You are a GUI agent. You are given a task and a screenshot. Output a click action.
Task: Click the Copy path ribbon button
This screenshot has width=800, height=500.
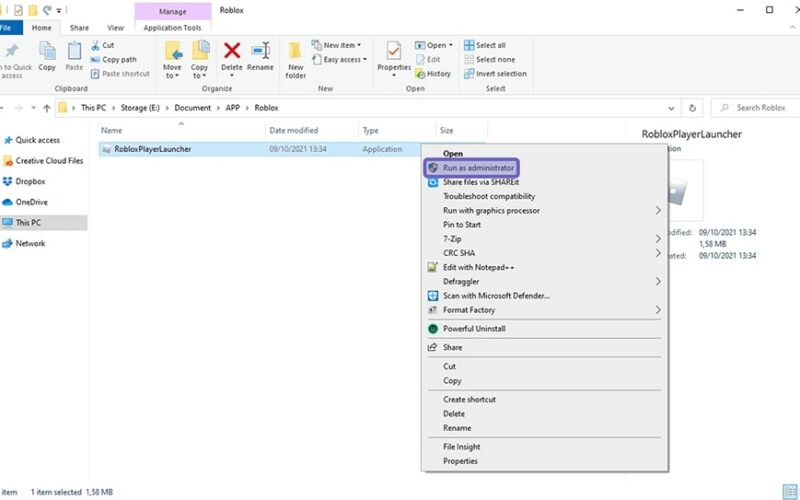113,60
